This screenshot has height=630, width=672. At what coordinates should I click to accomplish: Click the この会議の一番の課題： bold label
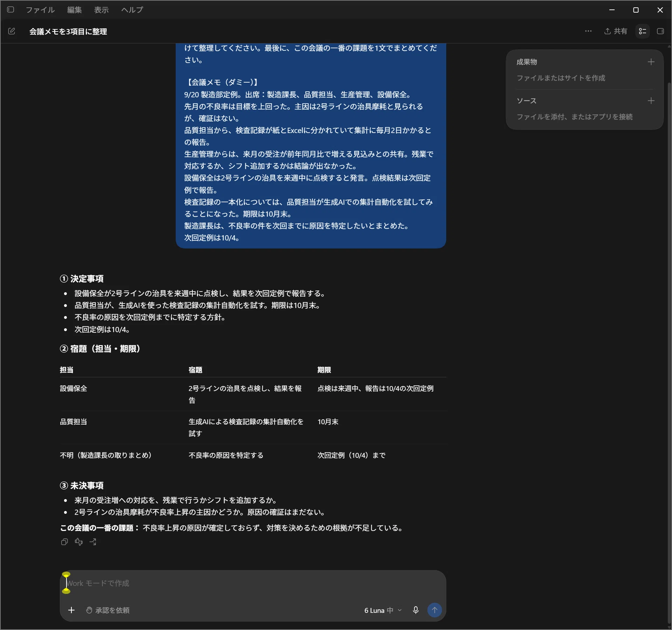[x=100, y=528]
